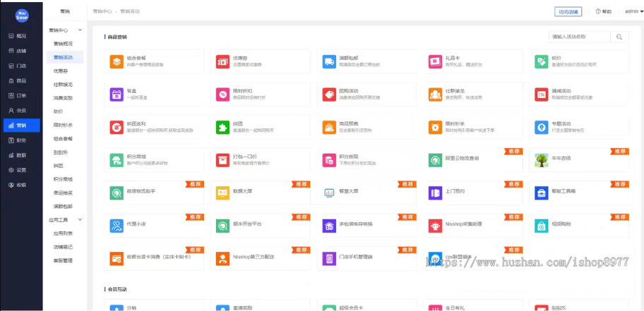Open the 帮助 help link
The image size is (644, 311).
coord(603,12)
